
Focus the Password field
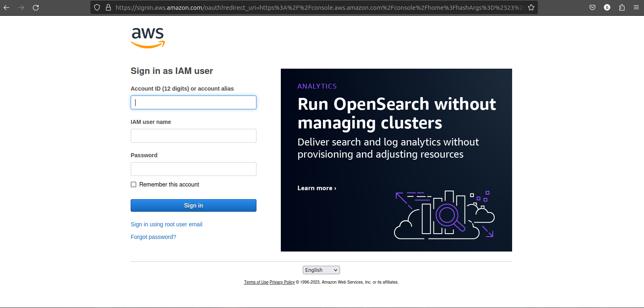pos(194,169)
